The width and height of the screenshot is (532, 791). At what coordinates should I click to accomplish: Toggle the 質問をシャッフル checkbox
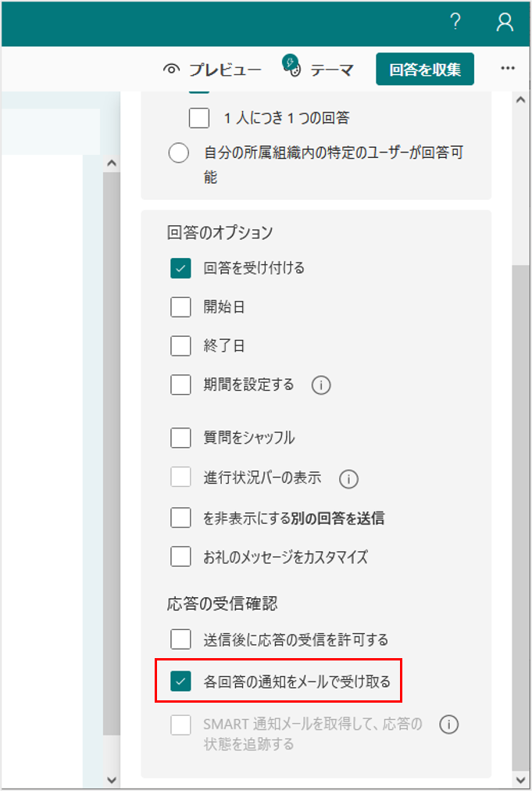181,438
